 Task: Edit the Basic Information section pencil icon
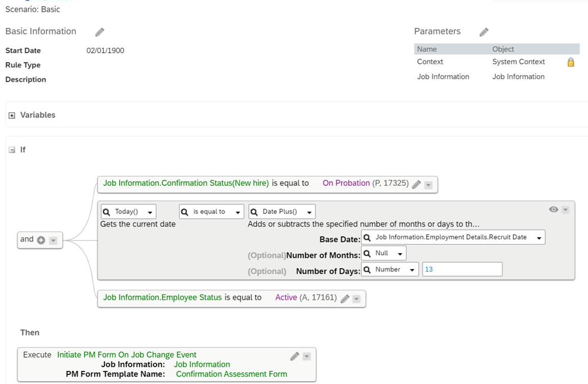(x=99, y=32)
